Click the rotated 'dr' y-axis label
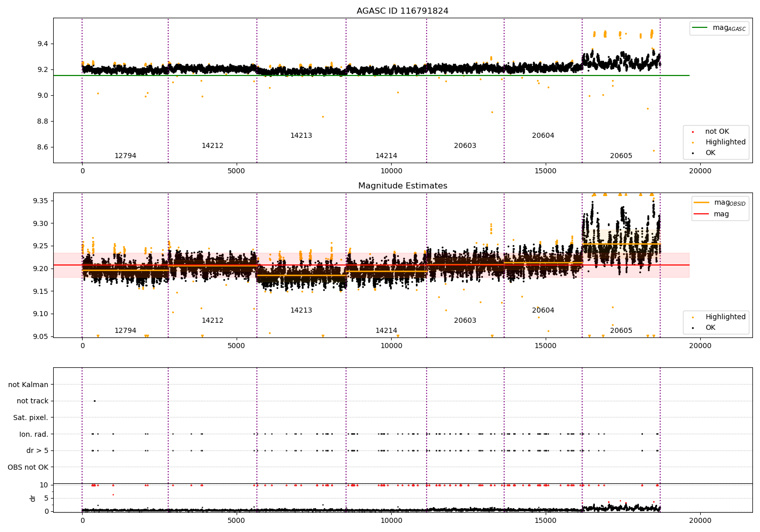This screenshot has width=760, height=532. pos(33,499)
